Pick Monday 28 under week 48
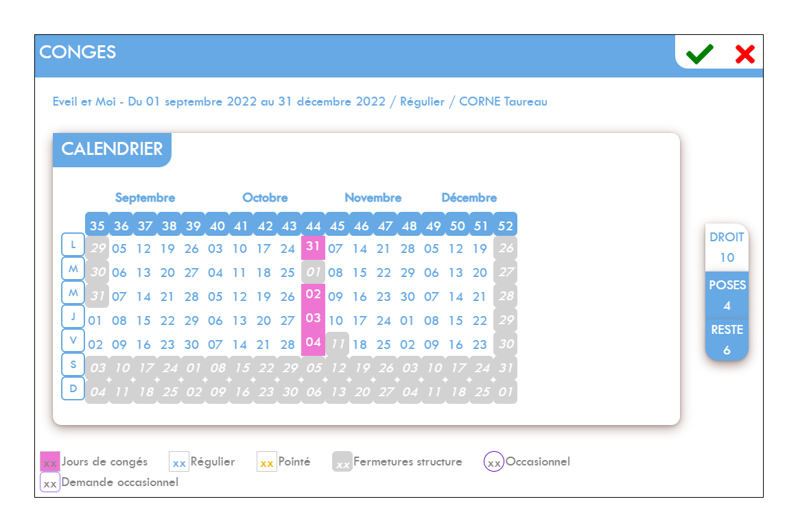 pyautogui.click(x=408, y=249)
